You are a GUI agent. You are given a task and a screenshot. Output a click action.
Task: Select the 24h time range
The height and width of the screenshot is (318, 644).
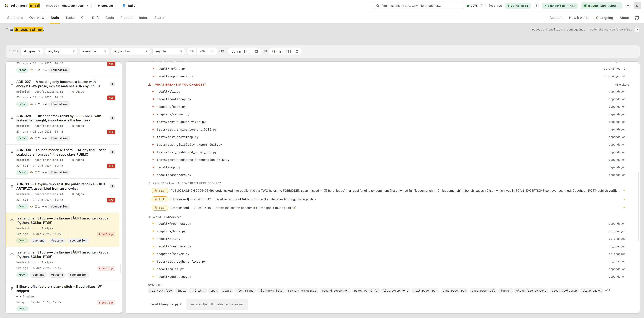tap(202, 51)
